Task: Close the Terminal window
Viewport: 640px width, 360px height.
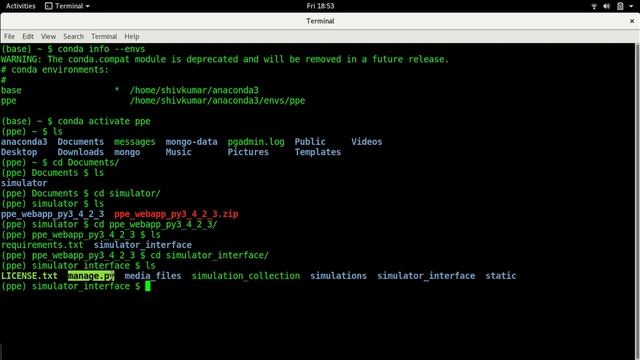Action: pyautogui.click(x=632, y=21)
